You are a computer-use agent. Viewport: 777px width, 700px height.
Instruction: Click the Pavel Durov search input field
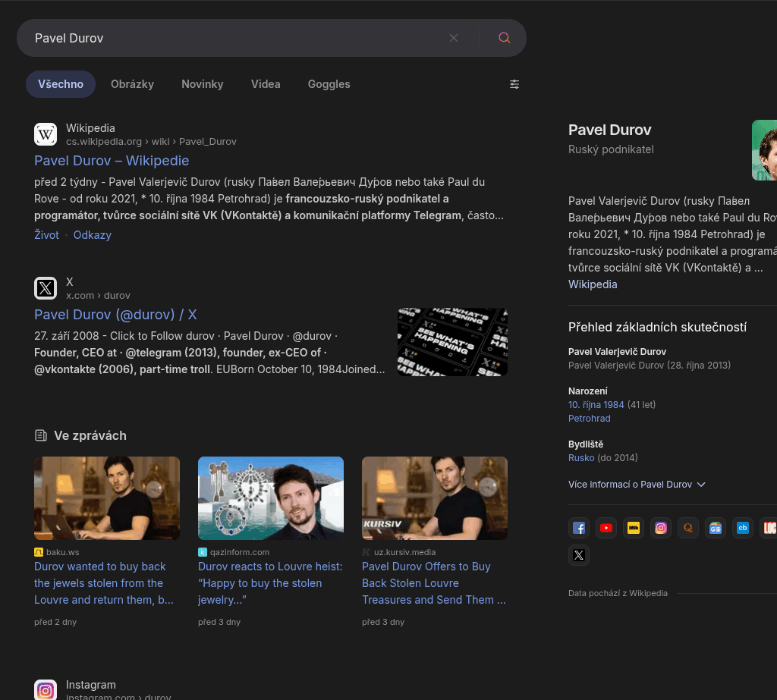(x=228, y=38)
